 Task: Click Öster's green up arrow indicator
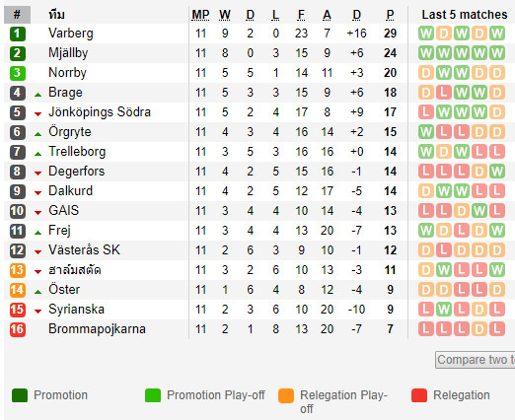[x=38, y=292]
